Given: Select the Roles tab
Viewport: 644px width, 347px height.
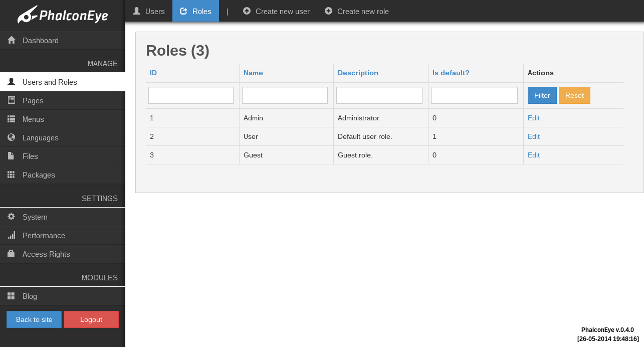Looking at the screenshot, I should click(195, 11).
